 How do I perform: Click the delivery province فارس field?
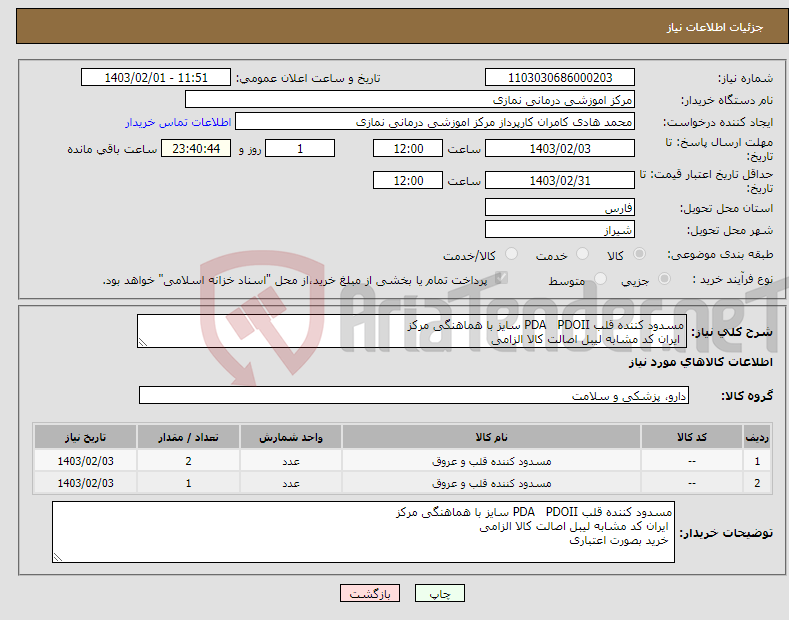(560, 207)
